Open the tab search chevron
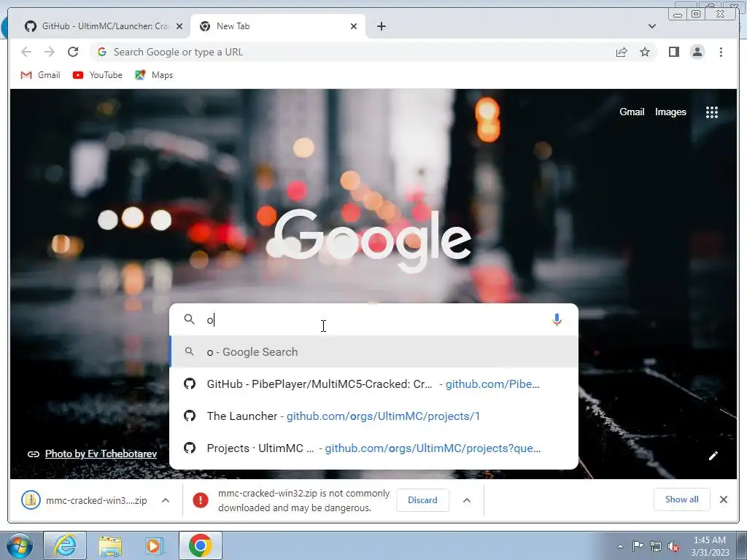Screen dimensions: 747x560 coord(651,26)
